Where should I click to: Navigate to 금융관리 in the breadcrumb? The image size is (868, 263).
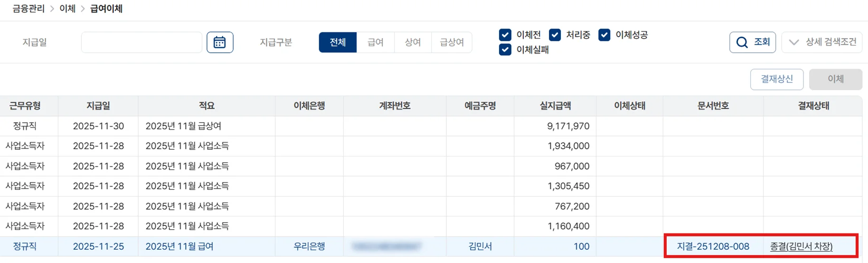point(28,9)
